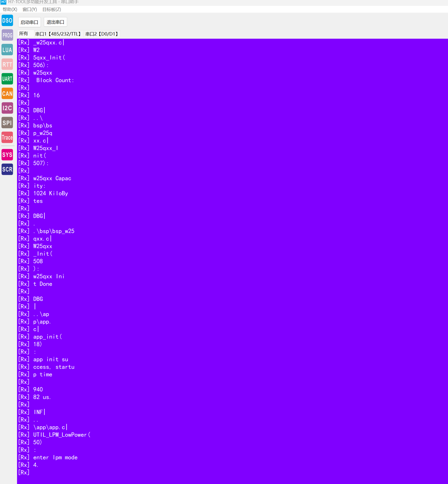This screenshot has height=484, width=448.
Task: Open the 帮助(X) help menu
Action: 10,9
